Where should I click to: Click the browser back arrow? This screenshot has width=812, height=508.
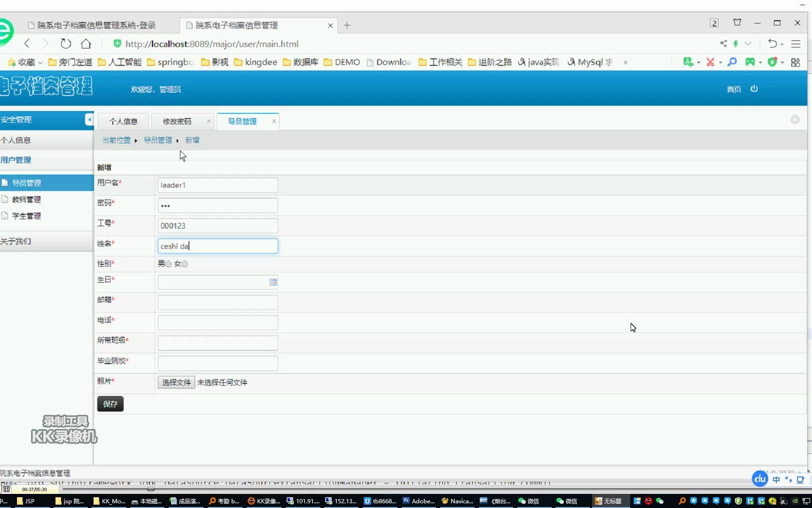pos(27,44)
